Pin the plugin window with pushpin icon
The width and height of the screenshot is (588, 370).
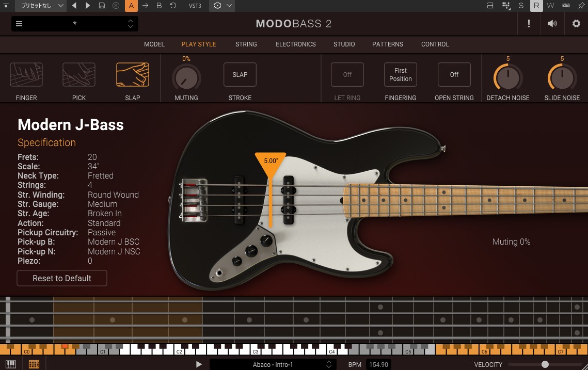pos(581,6)
